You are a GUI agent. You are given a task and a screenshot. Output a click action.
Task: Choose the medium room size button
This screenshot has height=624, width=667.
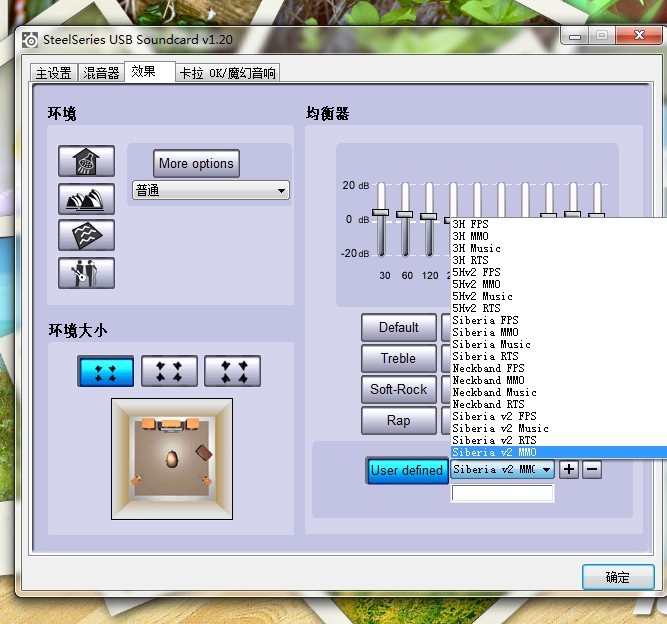click(x=169, y=371)
